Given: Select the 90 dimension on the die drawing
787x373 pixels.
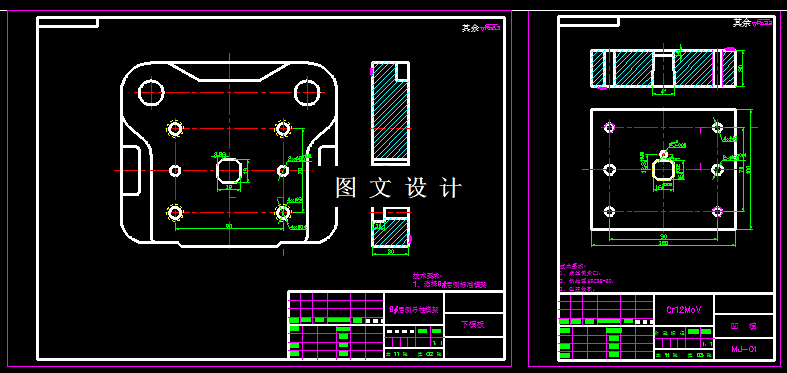Looking at the screenshot, I should click(x=664, y=236).
